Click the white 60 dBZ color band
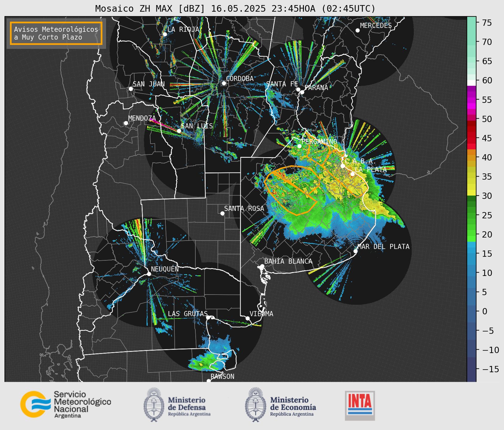This screenshot has height=430, width=504. pyautogui.click(x=471, y=83)
